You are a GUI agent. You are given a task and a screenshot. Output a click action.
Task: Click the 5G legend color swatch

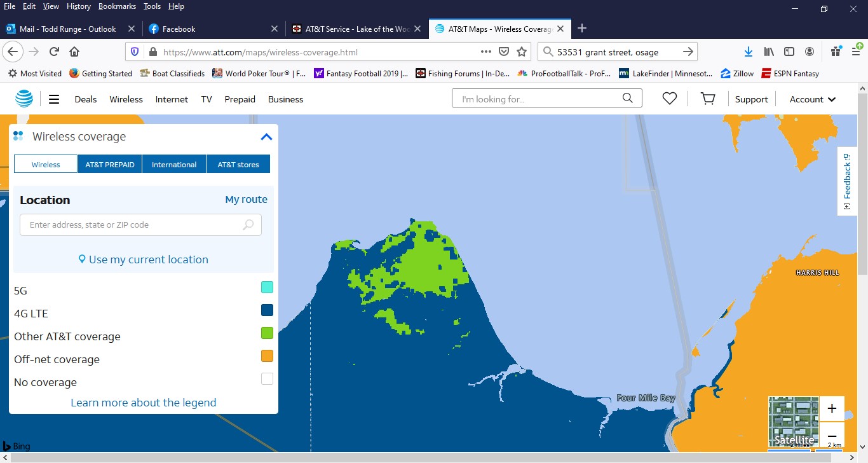(267, 287)
